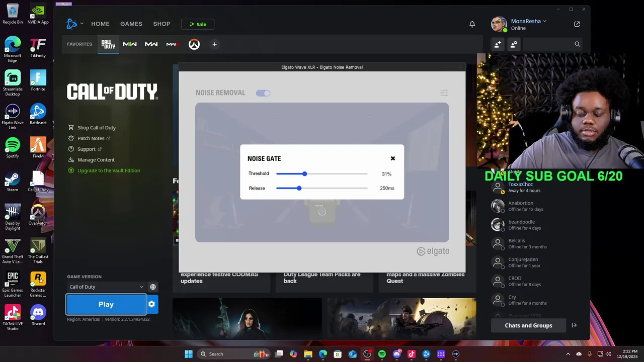The image size is (644, 362).
Task: Select friend ConjureJaden
Action: click(533, 262)
